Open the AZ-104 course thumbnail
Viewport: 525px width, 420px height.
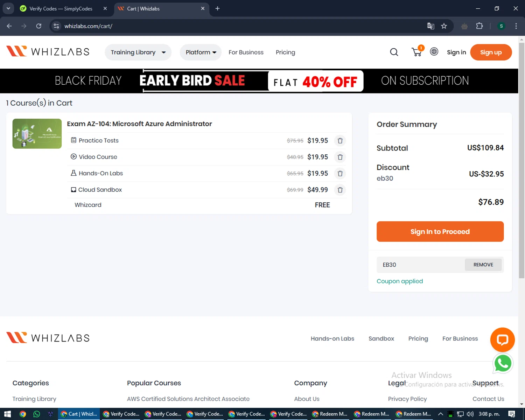pos(37,134)
